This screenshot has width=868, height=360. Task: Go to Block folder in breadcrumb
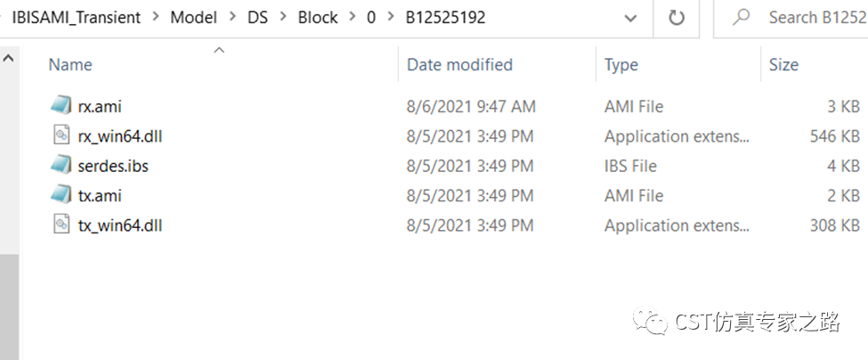(x=318, y=18)
